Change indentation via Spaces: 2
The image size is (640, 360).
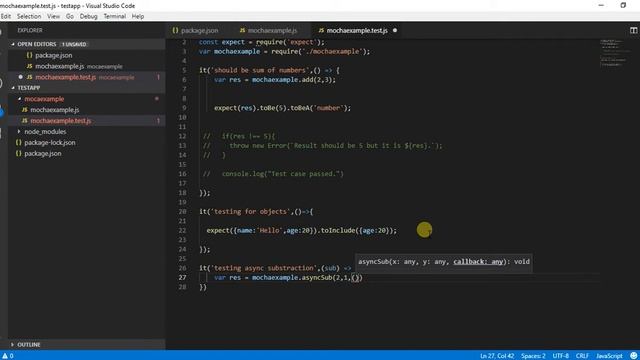[533, 356]
